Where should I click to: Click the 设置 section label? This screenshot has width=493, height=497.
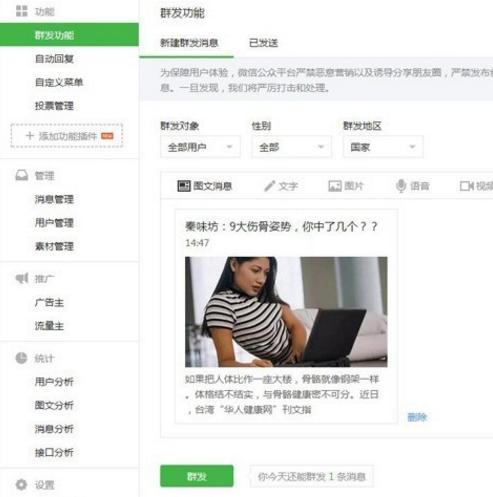[45, 485]
